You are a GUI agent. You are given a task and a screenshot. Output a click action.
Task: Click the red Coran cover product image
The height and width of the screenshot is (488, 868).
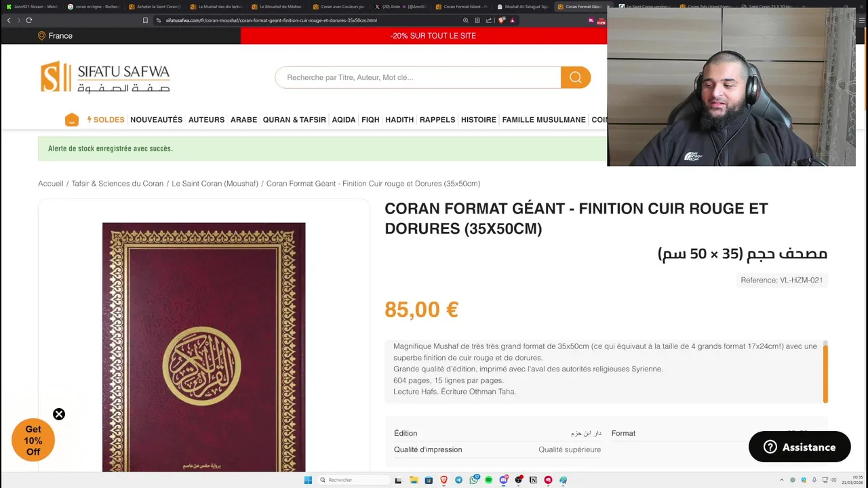coord(203,347)
